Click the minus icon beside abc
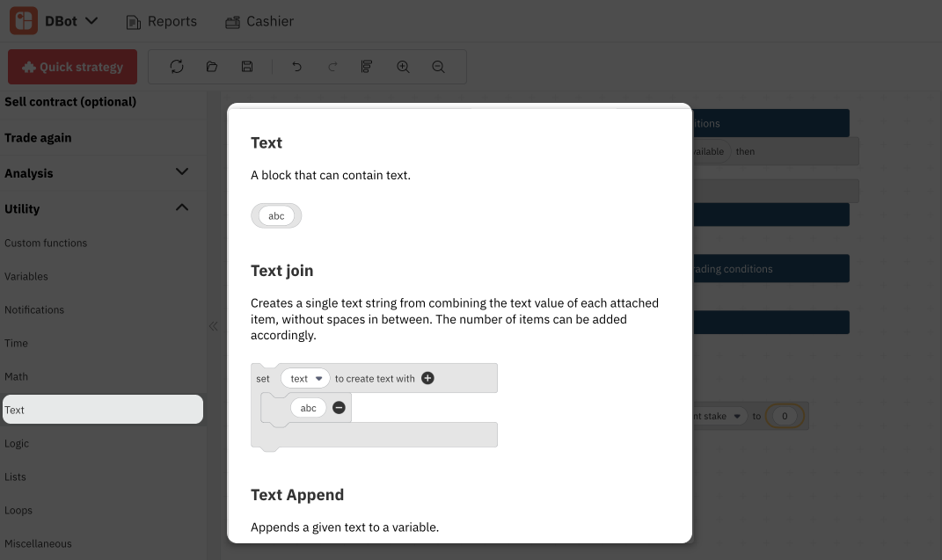Viewport: 942px width, 560px height. click(x=339, y=408)
